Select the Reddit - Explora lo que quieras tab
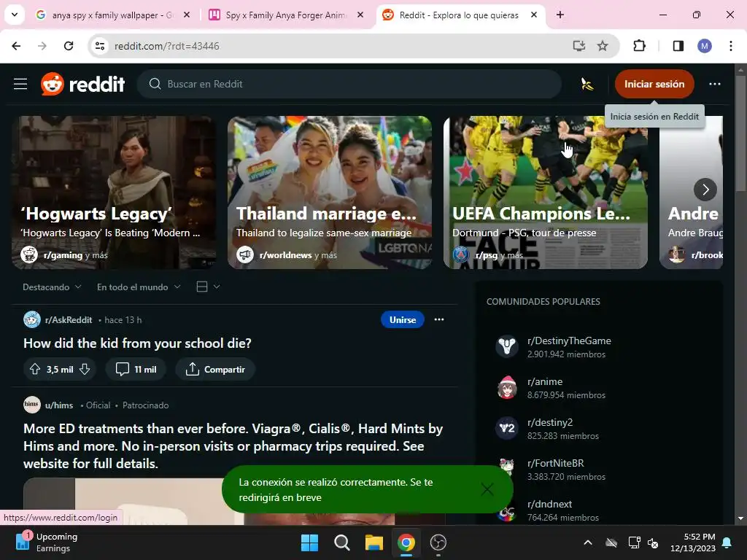 click(x=460, y=15)
